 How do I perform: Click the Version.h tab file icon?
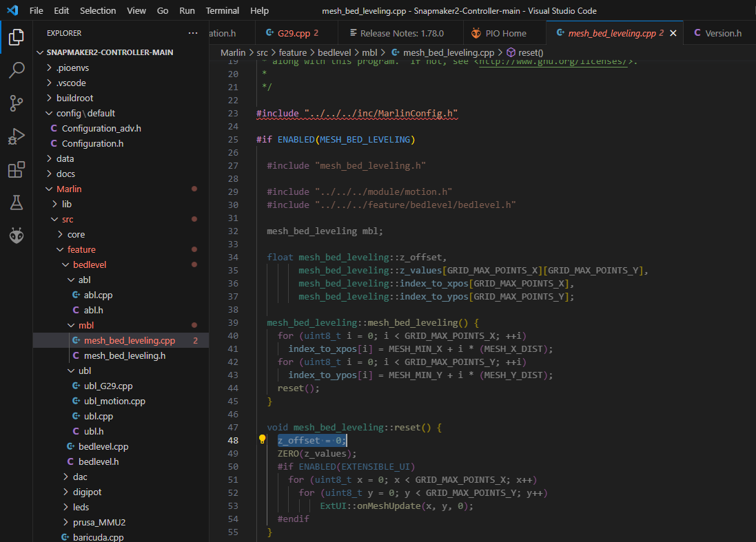pyautogui.click(x=697, y=33)
